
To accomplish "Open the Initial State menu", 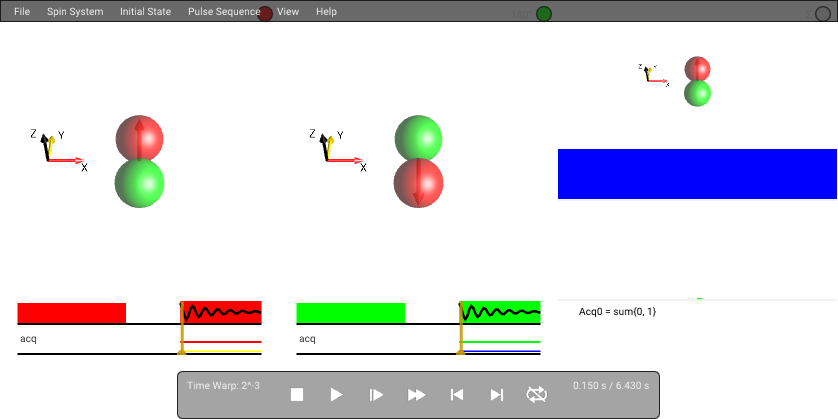I will click(145, 11).
